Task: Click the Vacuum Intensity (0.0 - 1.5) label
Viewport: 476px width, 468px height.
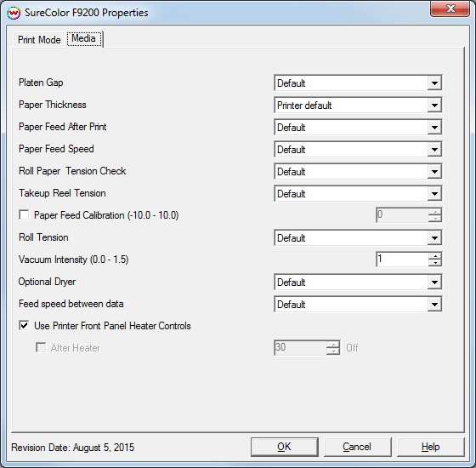Action: click(x=73, y=260)
